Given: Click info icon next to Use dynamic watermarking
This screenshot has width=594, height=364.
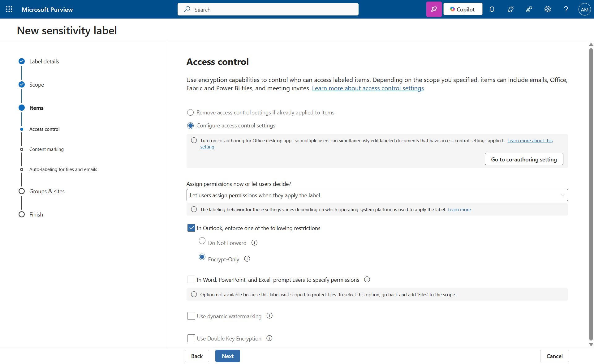Looking at the screenshot, I should (x=269, y=316).
